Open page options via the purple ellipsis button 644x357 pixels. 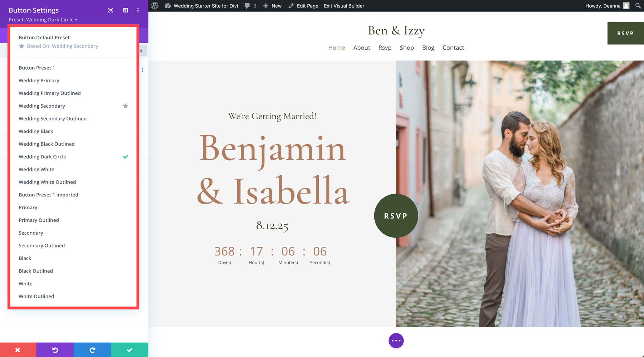click(x=396, y=341)
